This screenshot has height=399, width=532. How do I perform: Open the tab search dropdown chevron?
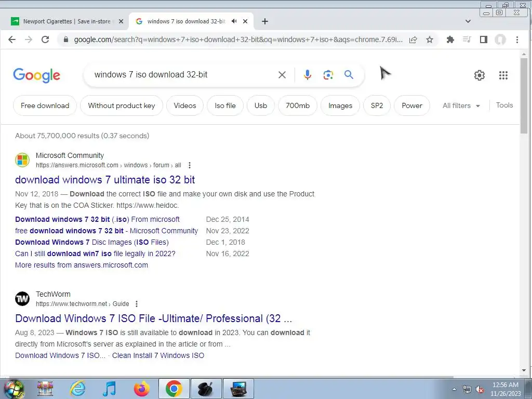point(468,21)
